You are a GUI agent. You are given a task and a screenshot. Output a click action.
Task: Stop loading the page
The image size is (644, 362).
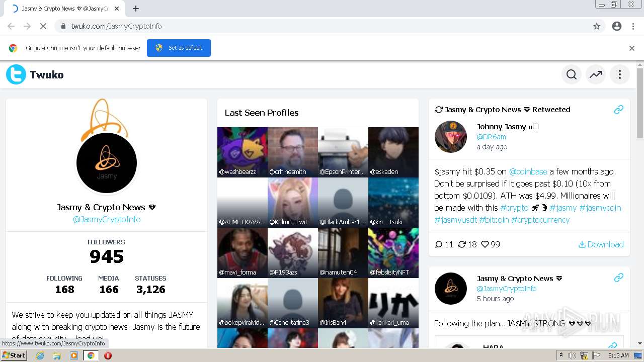coord(43,26)
